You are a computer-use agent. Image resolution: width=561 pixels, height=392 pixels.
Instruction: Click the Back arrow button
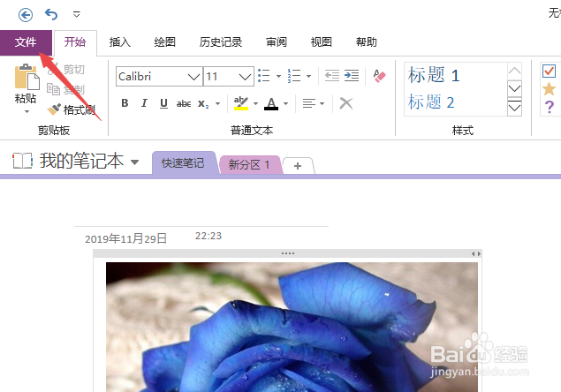tap(26, 15)
